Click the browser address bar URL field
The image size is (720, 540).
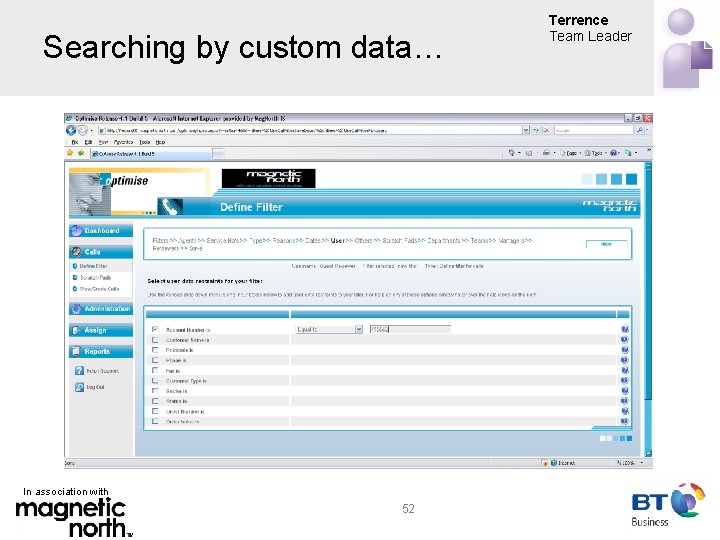(x=310, y=130)
